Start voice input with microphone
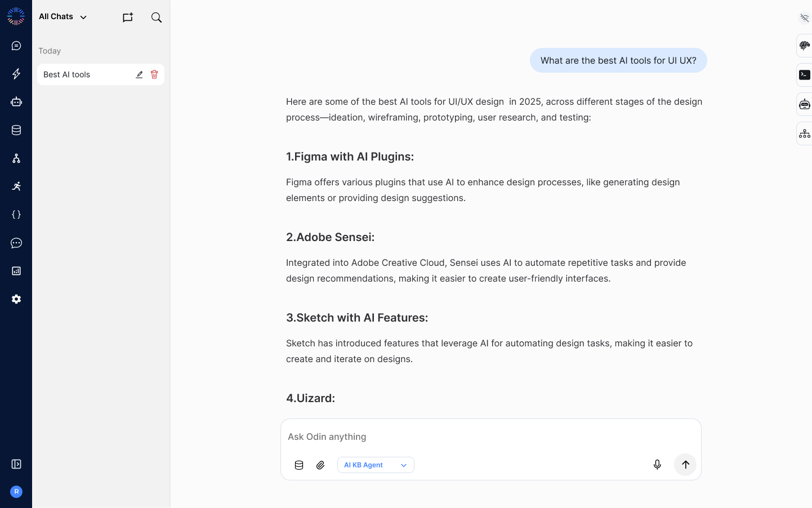812x508 pixels. (x=657, y=465)
